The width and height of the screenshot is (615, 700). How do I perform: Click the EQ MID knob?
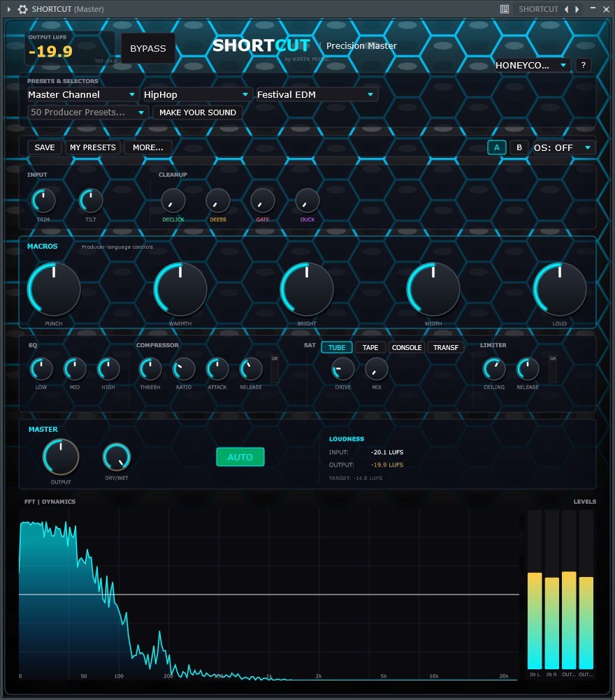point(75,369)
